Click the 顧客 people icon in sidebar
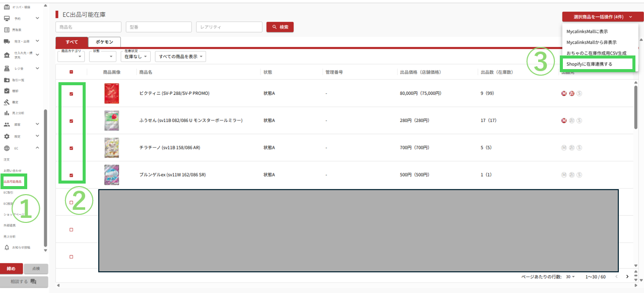The image size is (644, 293). click(7, 124)
